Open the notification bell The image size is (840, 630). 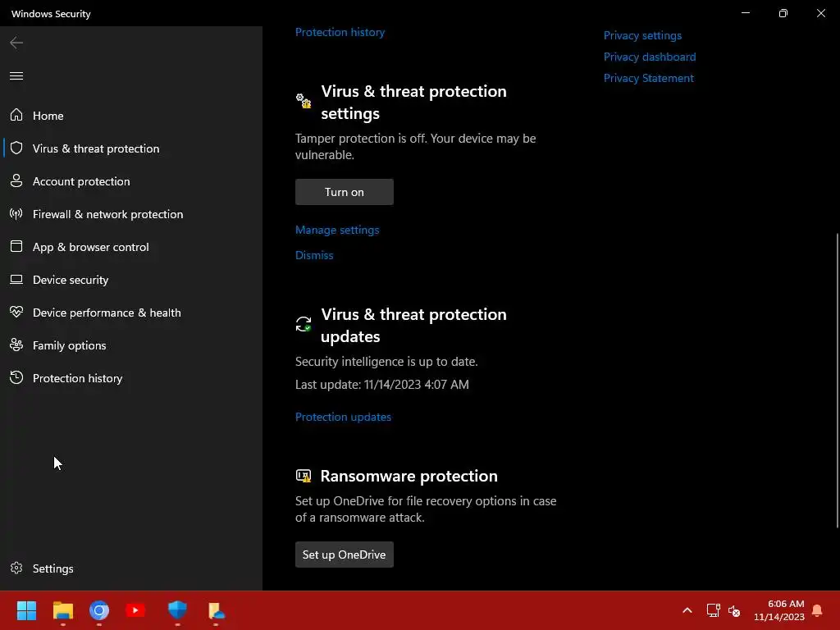pyautogui.click(x=817, y=610)
